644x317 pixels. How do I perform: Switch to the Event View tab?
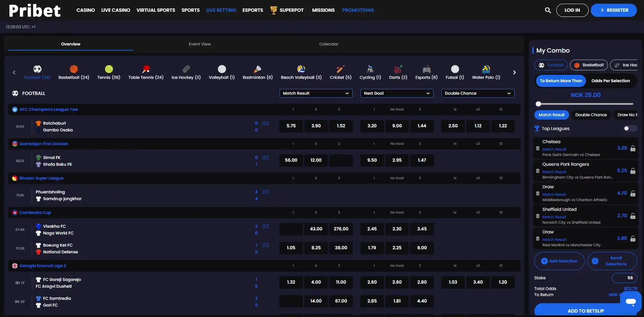[200, 44]
